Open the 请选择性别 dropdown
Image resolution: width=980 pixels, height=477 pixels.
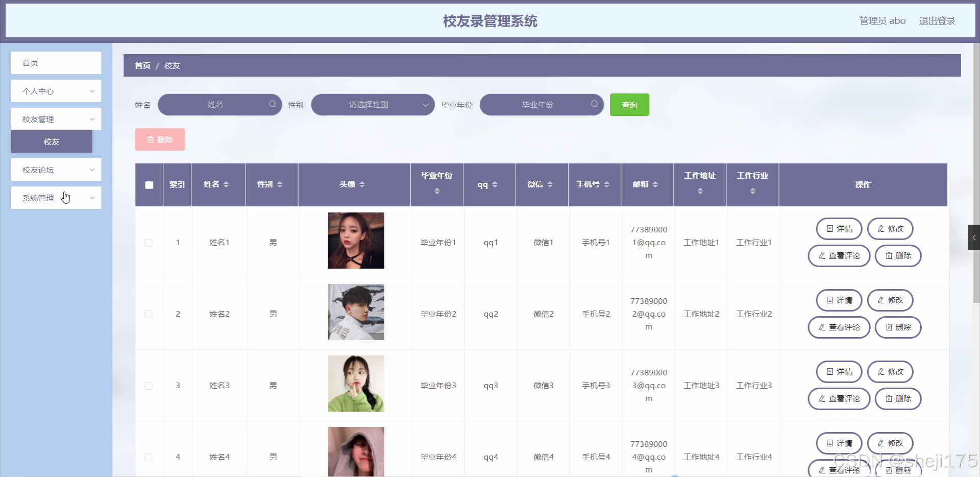(373, 104)
